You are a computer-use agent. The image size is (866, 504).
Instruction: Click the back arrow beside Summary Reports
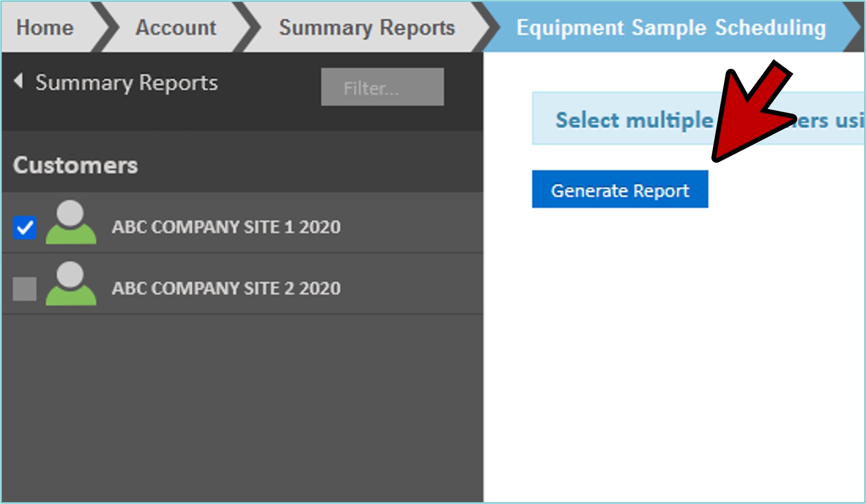click(19, 81)
